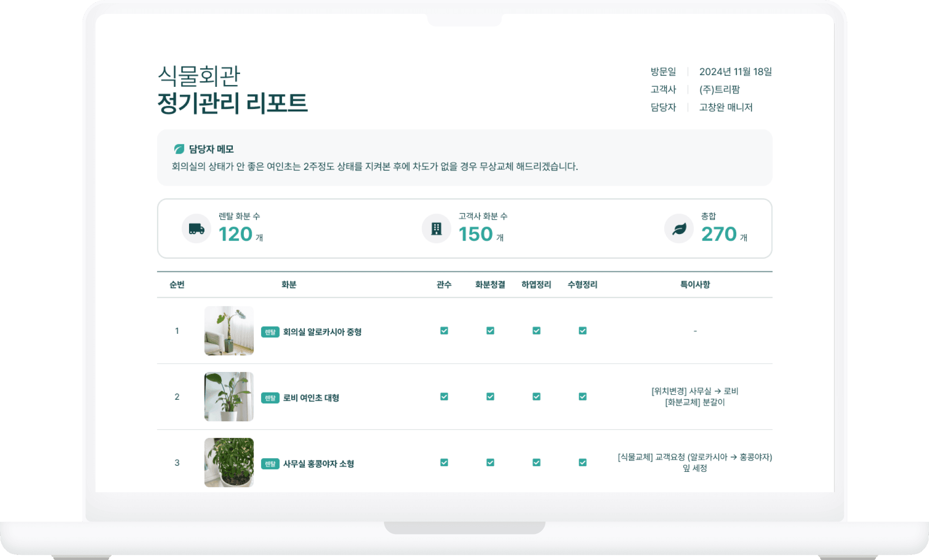
Task: Click the visit date 2024년 11월 18일
Action: (736, 71)
